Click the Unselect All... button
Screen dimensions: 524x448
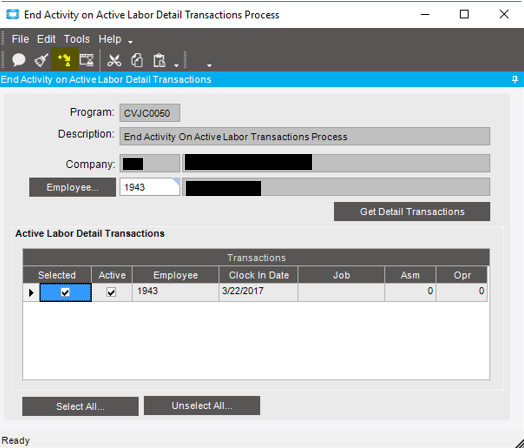click(202, 406)
